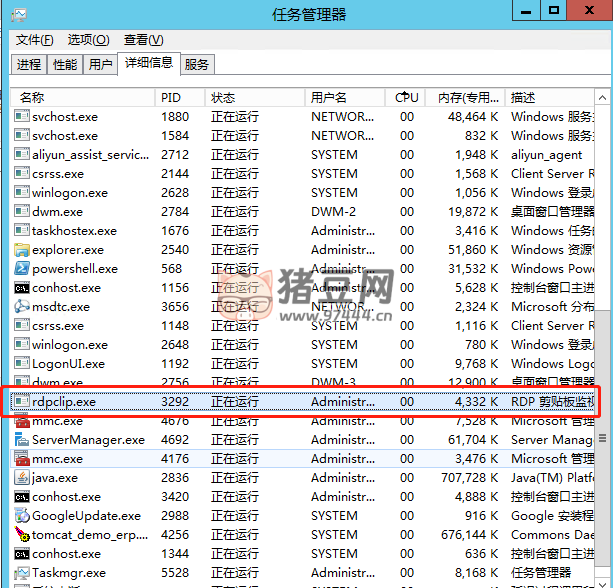The image size is (613, 588).
Task: Switch to the 性能 tab
Action: [65, 65]
